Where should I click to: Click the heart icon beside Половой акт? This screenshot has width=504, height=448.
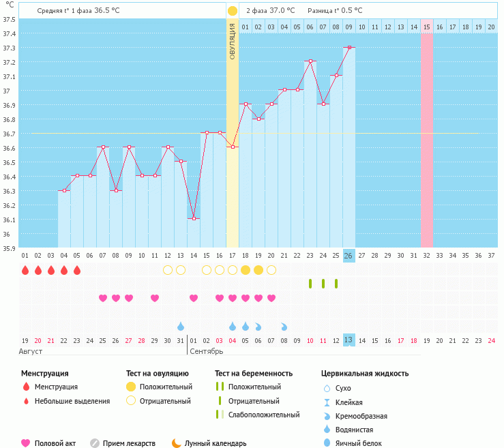tap(26, 443)
